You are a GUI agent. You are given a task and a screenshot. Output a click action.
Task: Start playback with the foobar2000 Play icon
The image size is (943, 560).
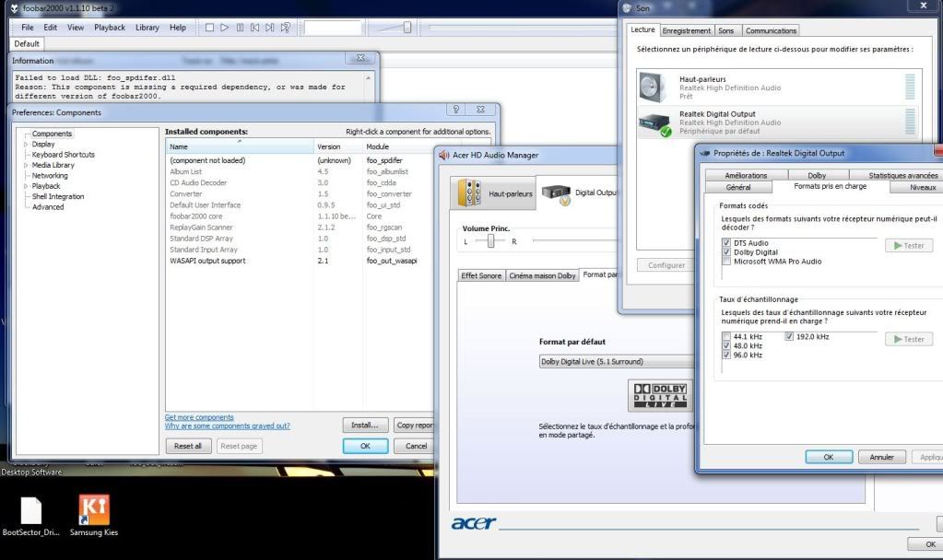pyautogui.click(x=224, y=28)
